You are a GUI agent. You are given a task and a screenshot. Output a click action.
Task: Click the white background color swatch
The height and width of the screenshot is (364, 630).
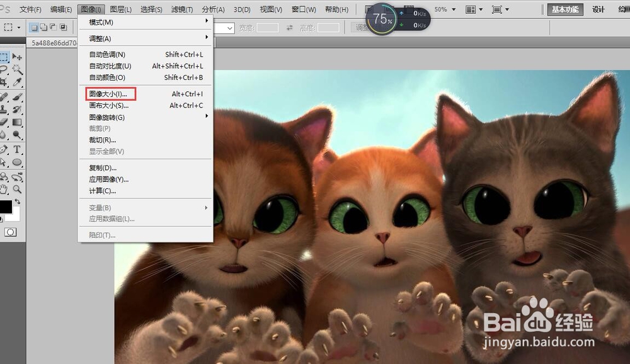16,217
